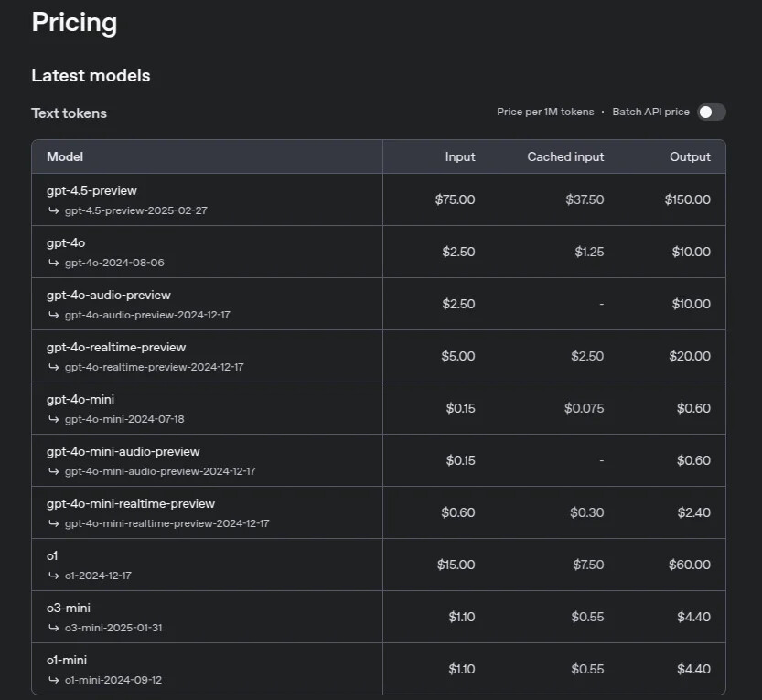Click the arrow icon beside gpt-4o-realtime-preview-2024-12-17

pyautogui.click(x=53, y=367)
